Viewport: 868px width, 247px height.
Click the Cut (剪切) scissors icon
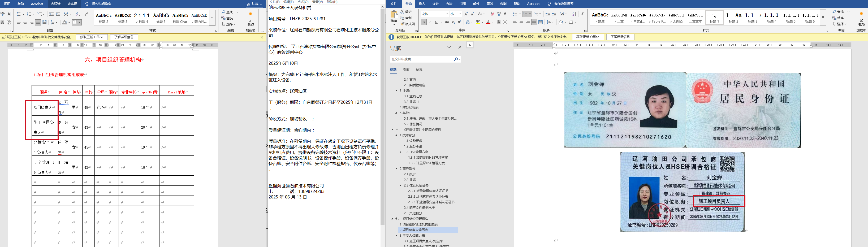click(x=402, y=12)
